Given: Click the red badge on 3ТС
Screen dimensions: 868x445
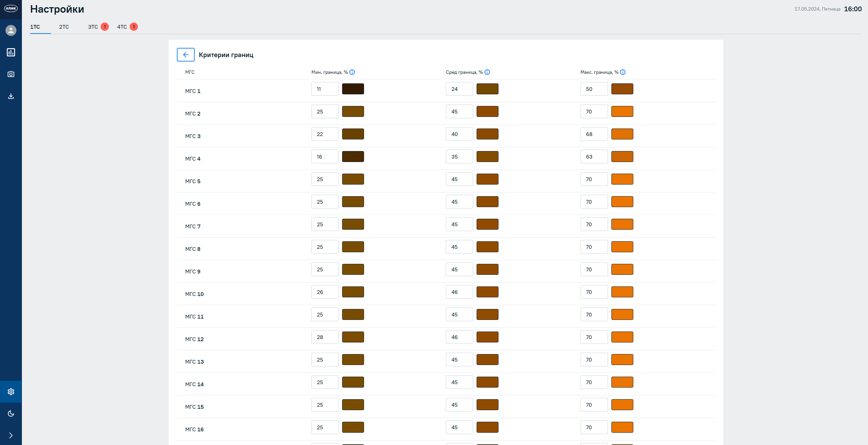Looking at the screenshot, I should (x=105, y=27).
